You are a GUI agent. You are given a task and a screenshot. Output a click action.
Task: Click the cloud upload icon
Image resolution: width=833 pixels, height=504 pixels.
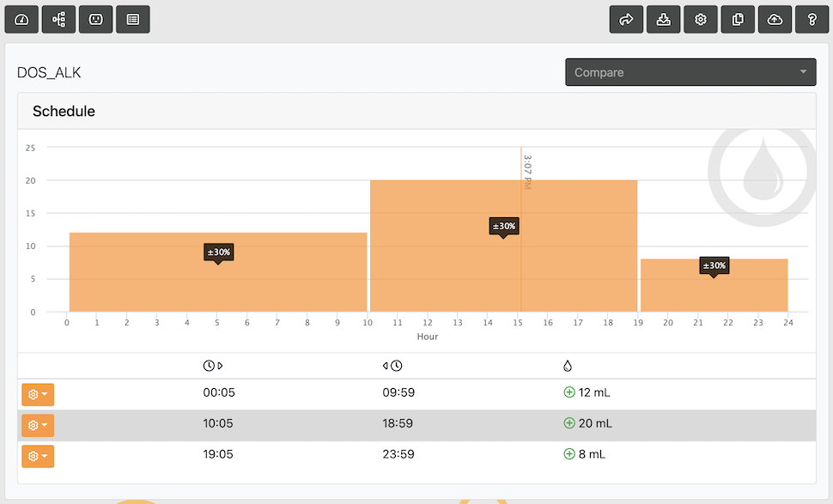(775, 20)
